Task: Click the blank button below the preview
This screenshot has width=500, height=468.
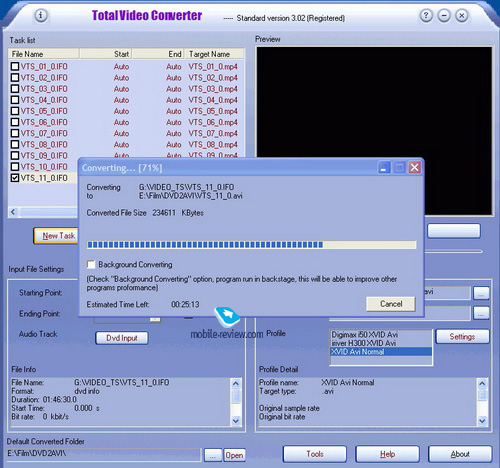Action: 454,231
